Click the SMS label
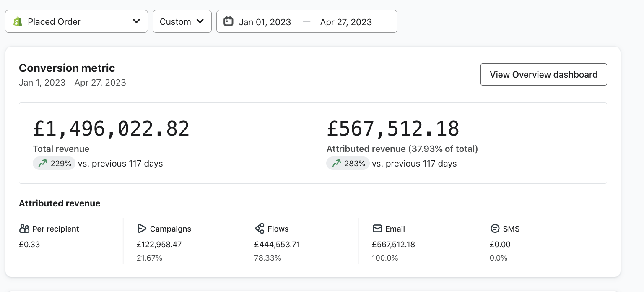The image size is (644, 292). pyautogui.click(x=511, y=229)
